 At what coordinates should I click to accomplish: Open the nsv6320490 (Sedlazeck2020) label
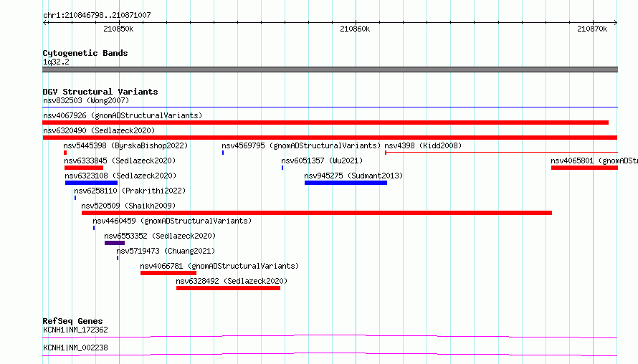[99, 130]
